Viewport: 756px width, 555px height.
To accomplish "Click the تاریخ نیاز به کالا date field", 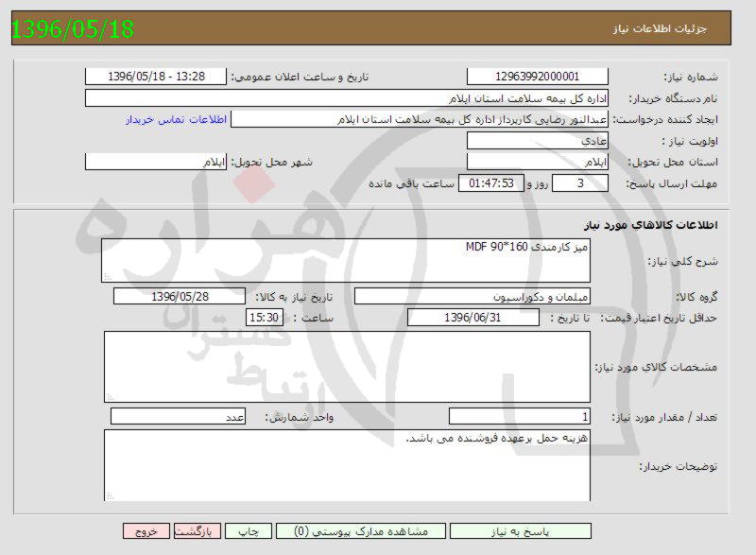I will [x=179, y=296].
